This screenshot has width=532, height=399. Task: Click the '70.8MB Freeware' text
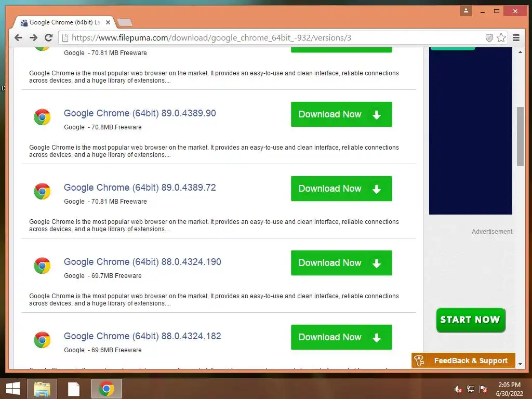tap(116, 127)
